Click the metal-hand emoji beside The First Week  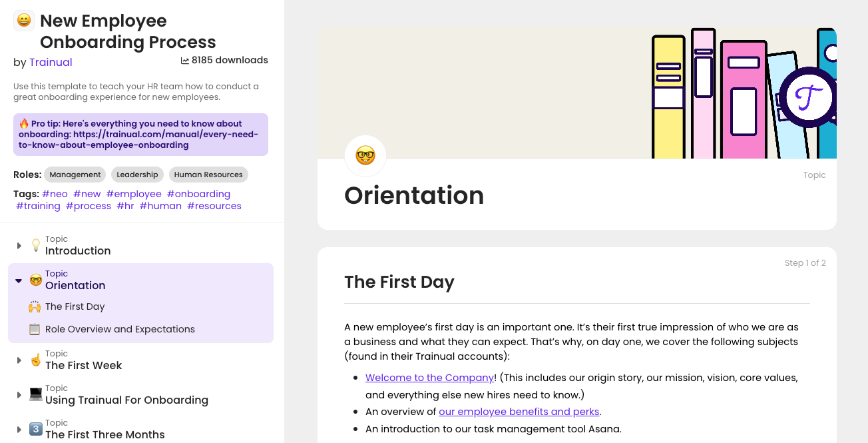(35, 359)
